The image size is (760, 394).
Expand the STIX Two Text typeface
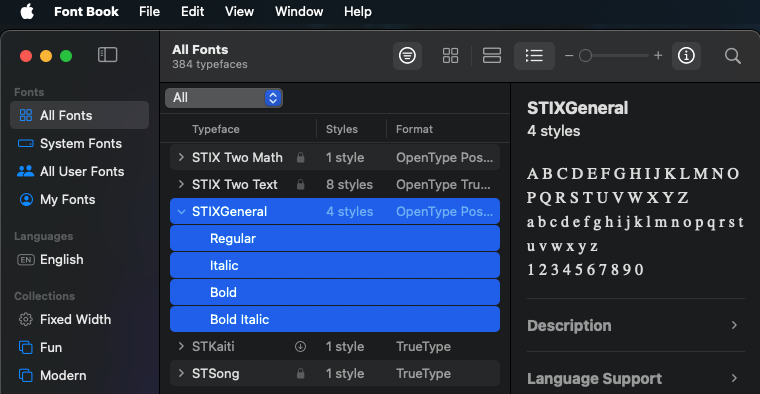[181, 185]
